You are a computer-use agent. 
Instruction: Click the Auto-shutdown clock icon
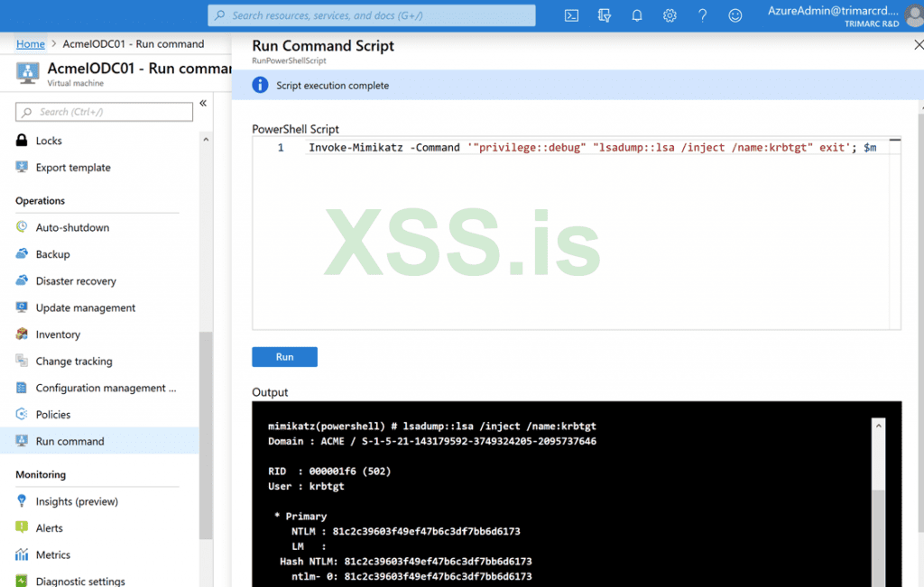[22, 226]
